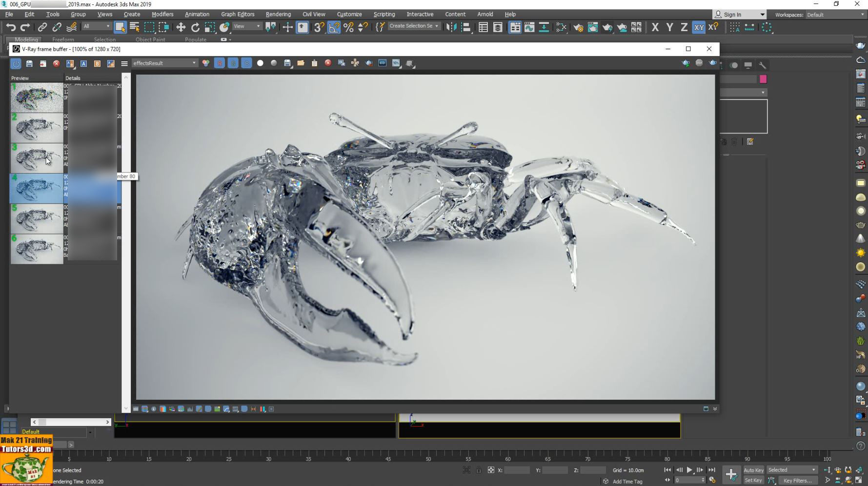The image size is (868, 486).
Task: Save history image with floppy icon
Action: coord(29,63)
